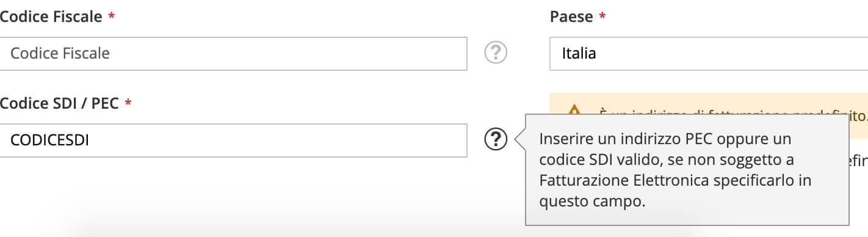Click the partially hidden text below the yellow banner

tap(858, 160)
